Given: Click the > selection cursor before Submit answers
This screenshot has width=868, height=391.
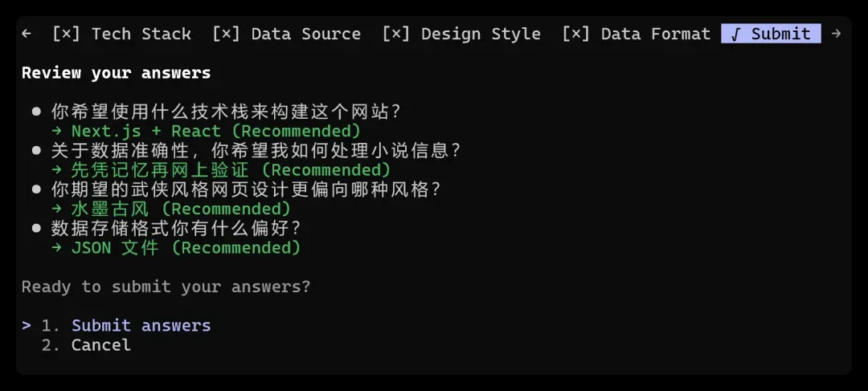Looking at the screenshot, I should click(27, 325).
